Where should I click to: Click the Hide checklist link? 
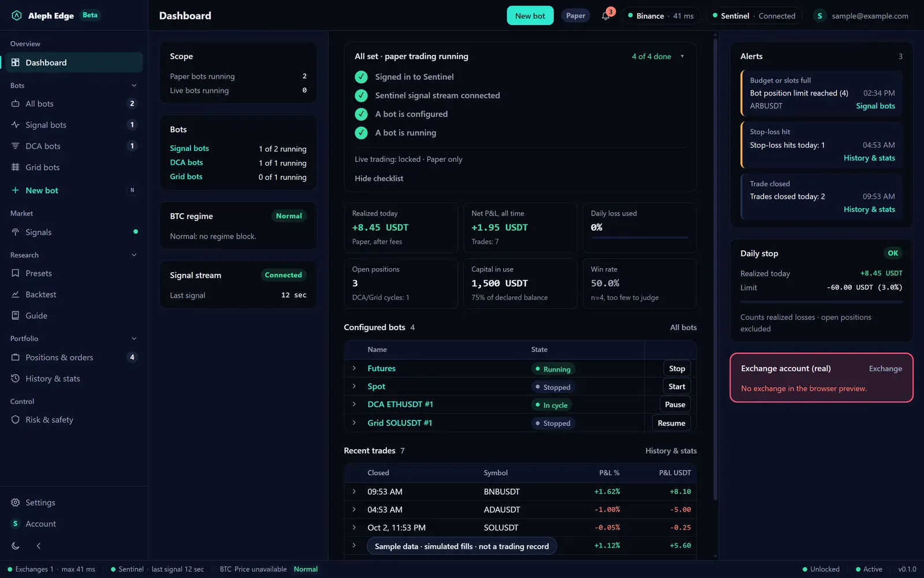point(379,179)
